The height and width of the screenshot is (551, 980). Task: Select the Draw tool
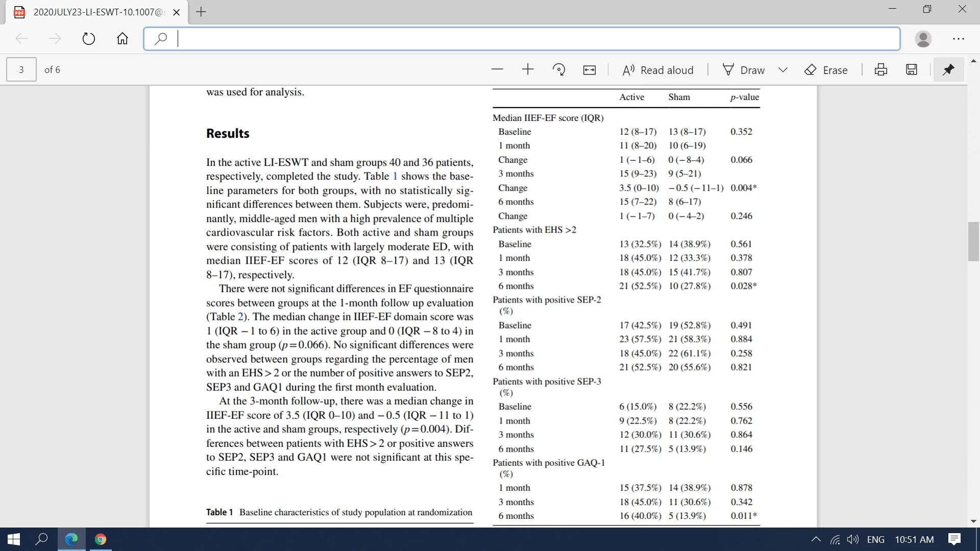tap(744, 70)
